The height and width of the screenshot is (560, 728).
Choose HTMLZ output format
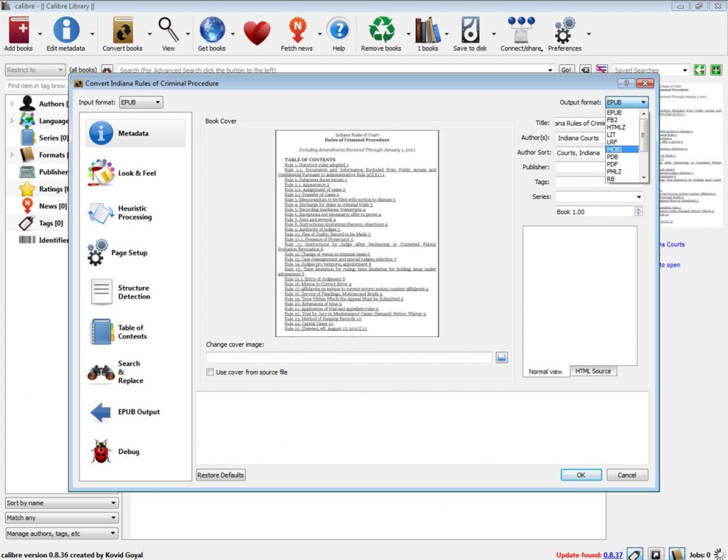pyautogui.click(x=622, y=127)
